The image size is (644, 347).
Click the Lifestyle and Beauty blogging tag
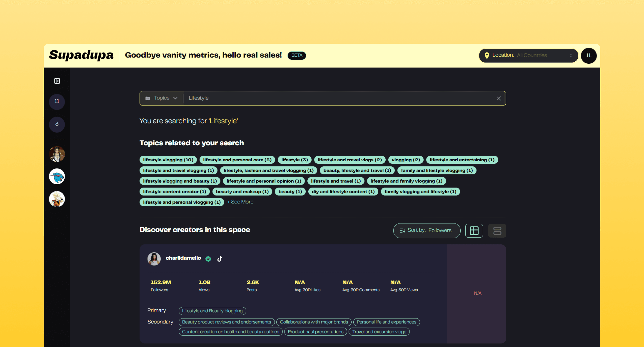click(x=212, y=311)
